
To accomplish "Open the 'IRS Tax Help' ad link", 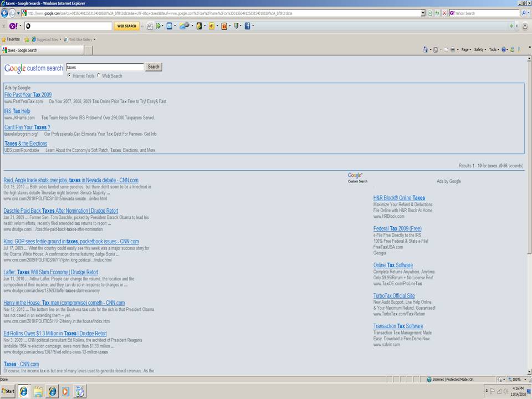I will click(x=17, y=111).
